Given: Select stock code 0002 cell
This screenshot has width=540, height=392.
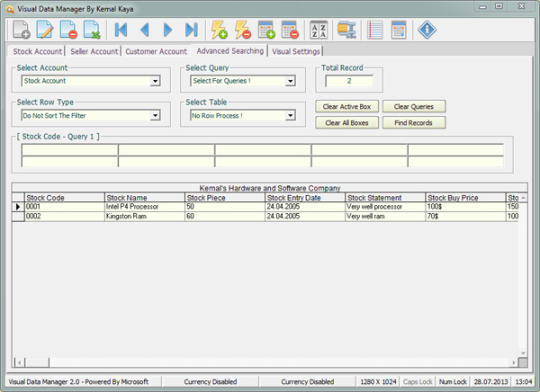Looking at the screenshot, I should (x=64, y=216).
